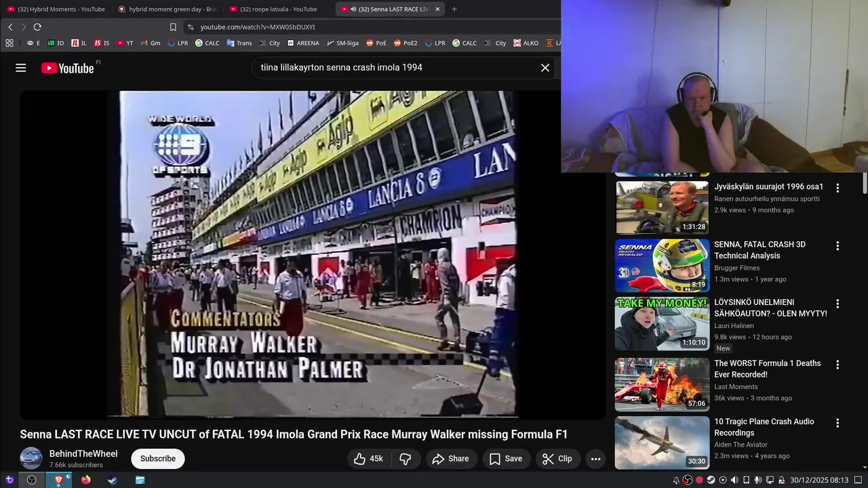Open the 10 Tragic Plane Crash Audio Recordings title

coord(764,427)
